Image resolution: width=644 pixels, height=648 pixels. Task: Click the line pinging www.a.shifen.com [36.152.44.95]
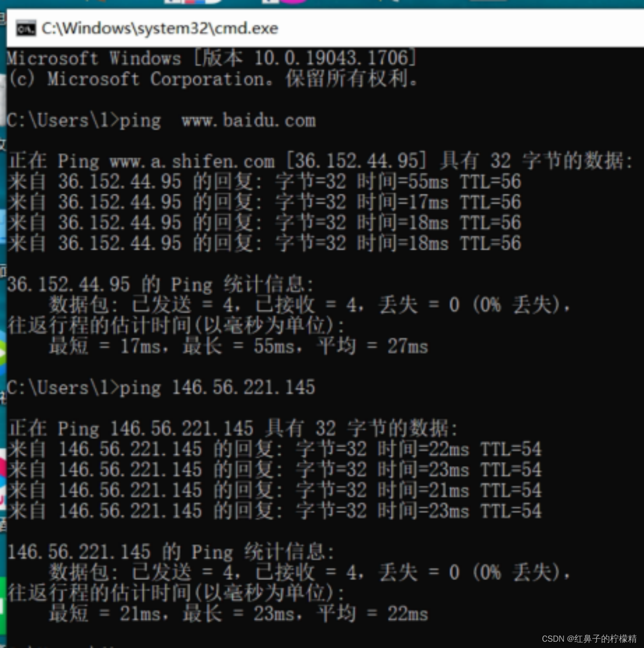tap(321, 161)
